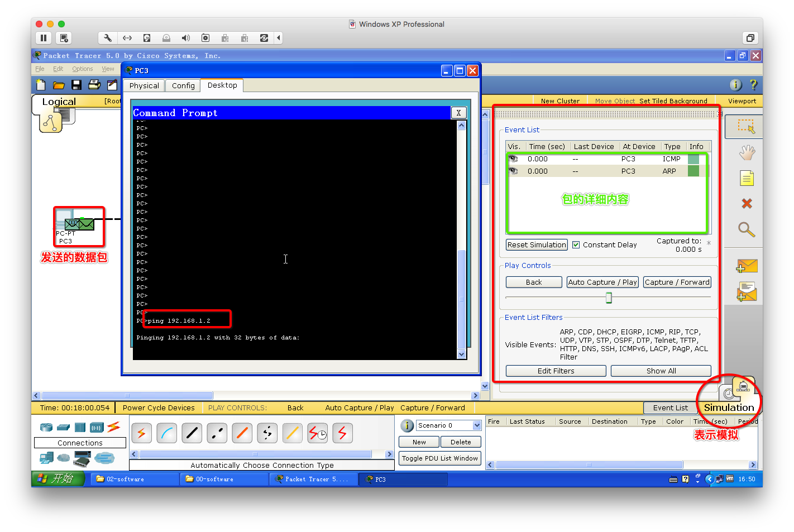
Task: Activate the Move Layout hand tool
Action: point(747,152)
